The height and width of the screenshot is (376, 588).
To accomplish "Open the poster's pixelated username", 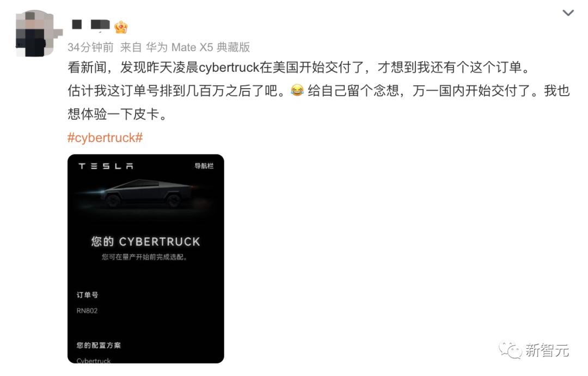I will [91, 24].
